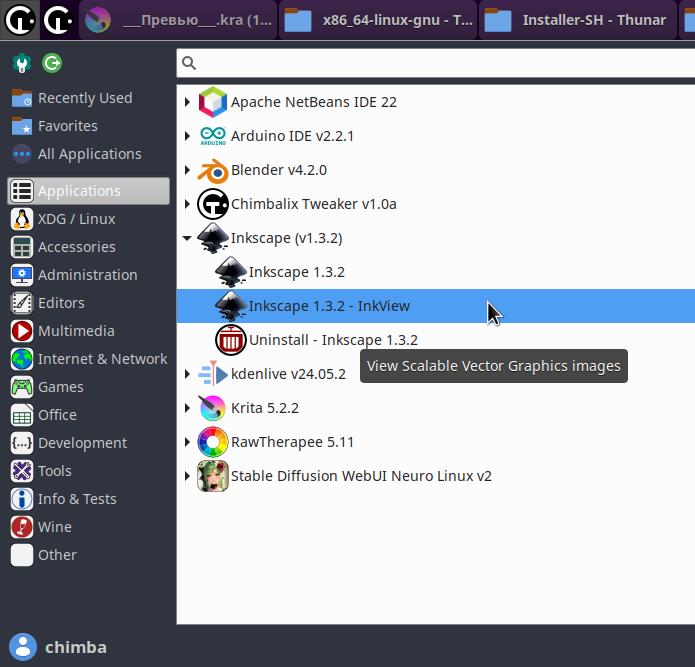The image size is (695, 667).
Task: Switch to Installer-SH Thunar window
Action: (578, 20)
